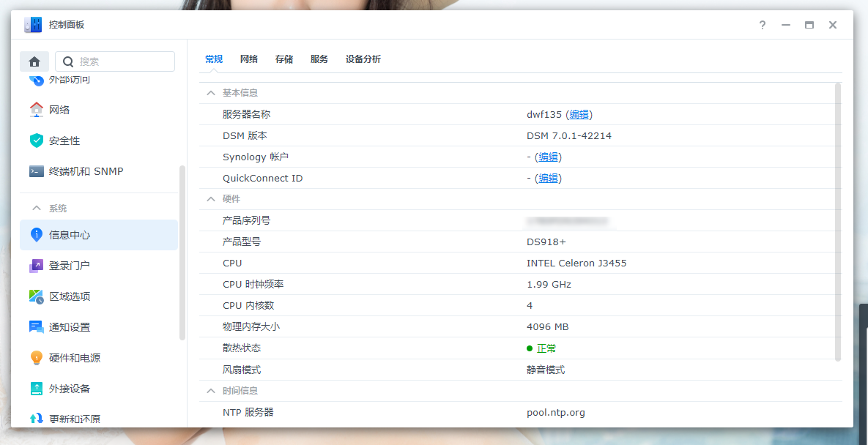
Task: Select the pool.ntp.org value
Action: (556, 412)
